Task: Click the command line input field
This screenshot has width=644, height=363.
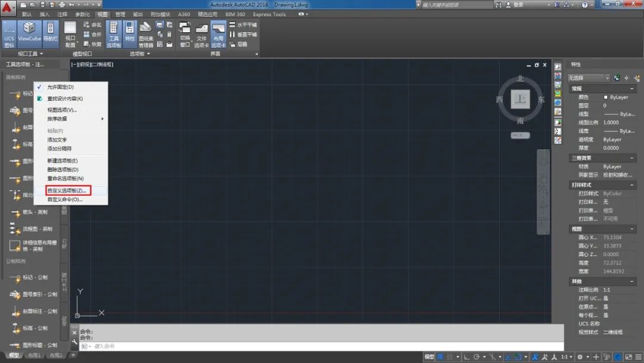Action: pyautogui.click(x=322, y=346)
